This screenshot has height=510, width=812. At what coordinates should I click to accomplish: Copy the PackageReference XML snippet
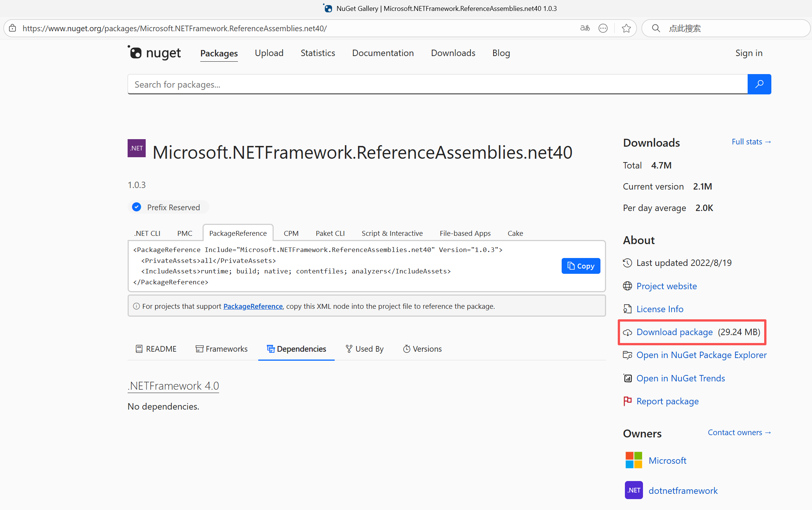click(x=580, y=266)
